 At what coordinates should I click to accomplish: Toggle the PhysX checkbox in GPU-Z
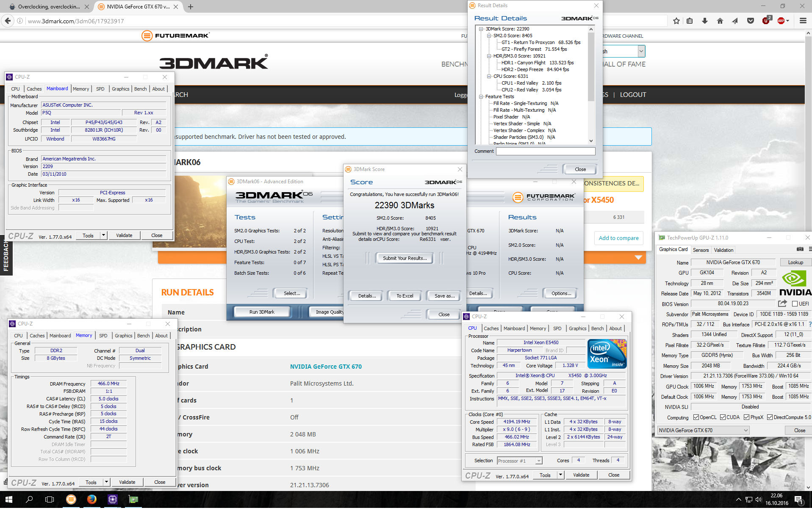click(x=746, y=417)
